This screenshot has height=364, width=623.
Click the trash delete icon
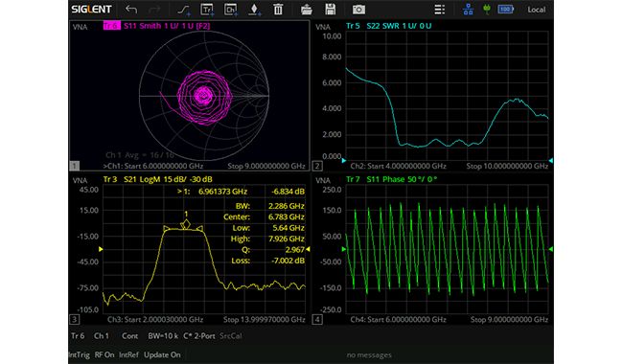pos(278,10)
